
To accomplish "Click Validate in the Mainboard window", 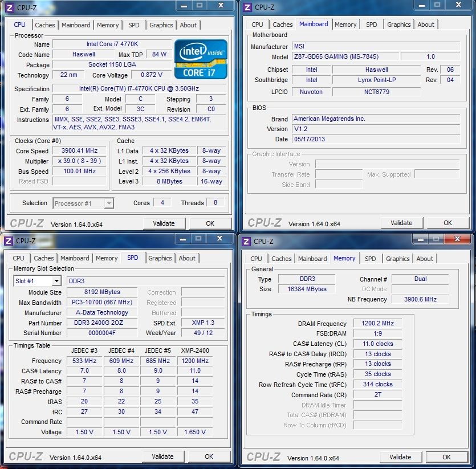I will [x=402, y=223].
